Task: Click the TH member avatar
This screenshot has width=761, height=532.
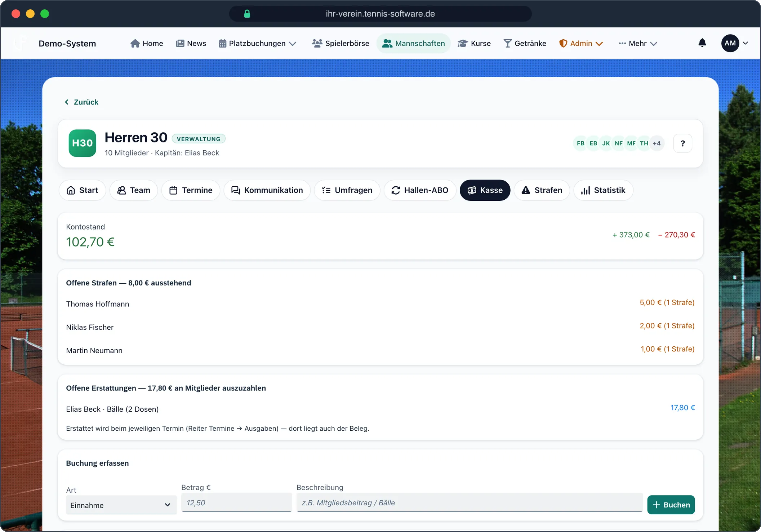Action: coord(644,143)
